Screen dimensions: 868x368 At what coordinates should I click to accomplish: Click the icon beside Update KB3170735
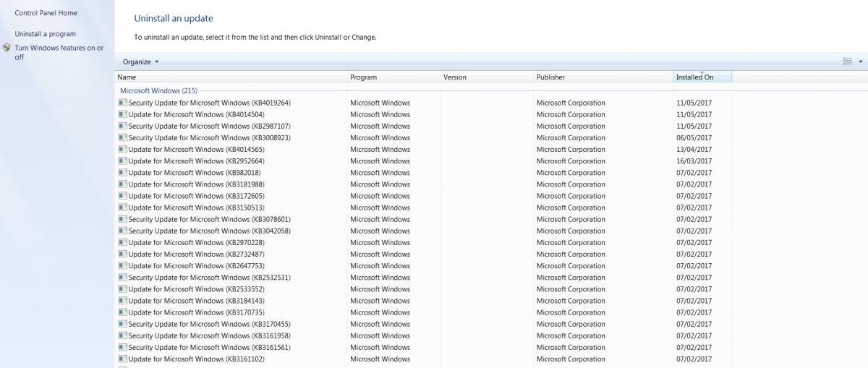pos(122,312)
